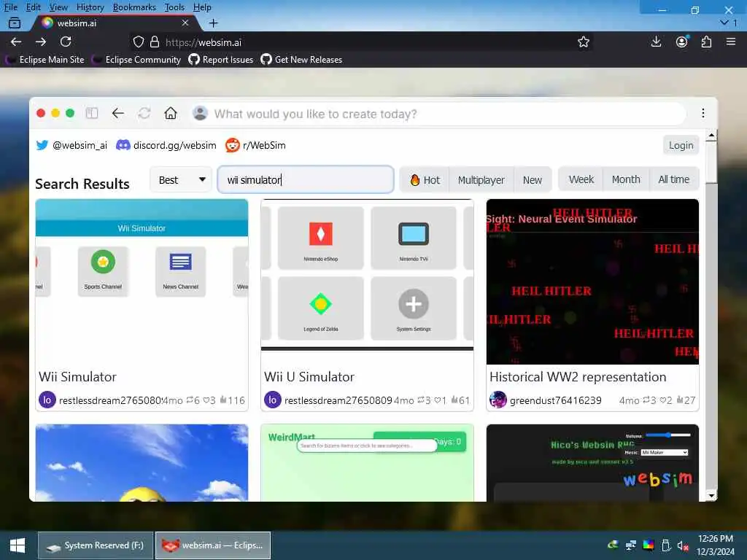This screenshot has width=747, height=560.
Task: Click the browser back arrow
Action: click(16, 42)
